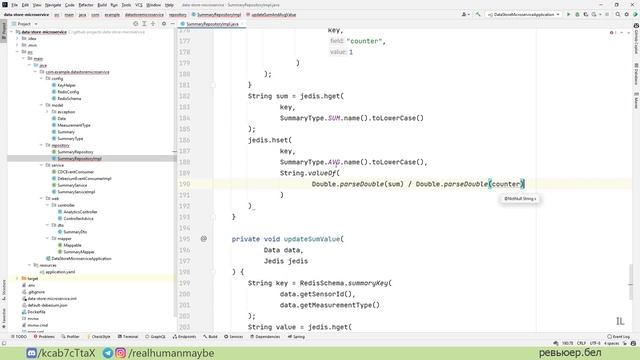Run with coverage using its toolbar icon
The width and height of the screenshot is (640, 360).
pos(586,14)
